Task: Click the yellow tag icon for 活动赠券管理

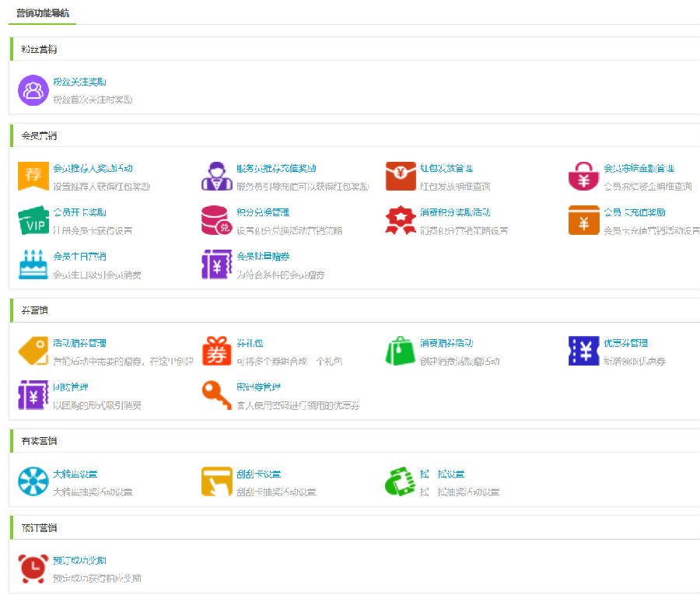Action: (x=33, y=351)
